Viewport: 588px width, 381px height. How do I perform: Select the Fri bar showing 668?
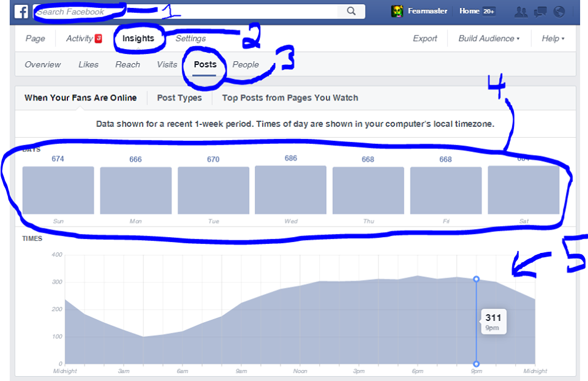tap(446, 190)
